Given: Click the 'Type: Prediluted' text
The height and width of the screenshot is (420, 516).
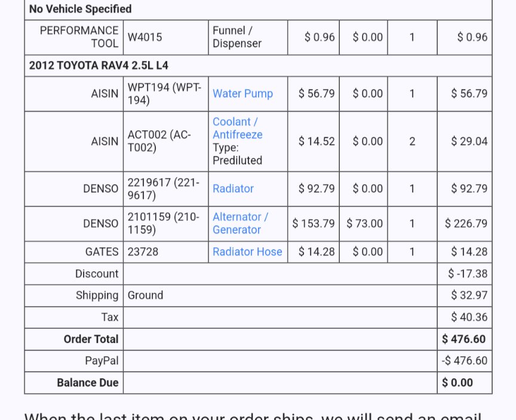Looking at the screenshot, I should (x=237, y=154).
